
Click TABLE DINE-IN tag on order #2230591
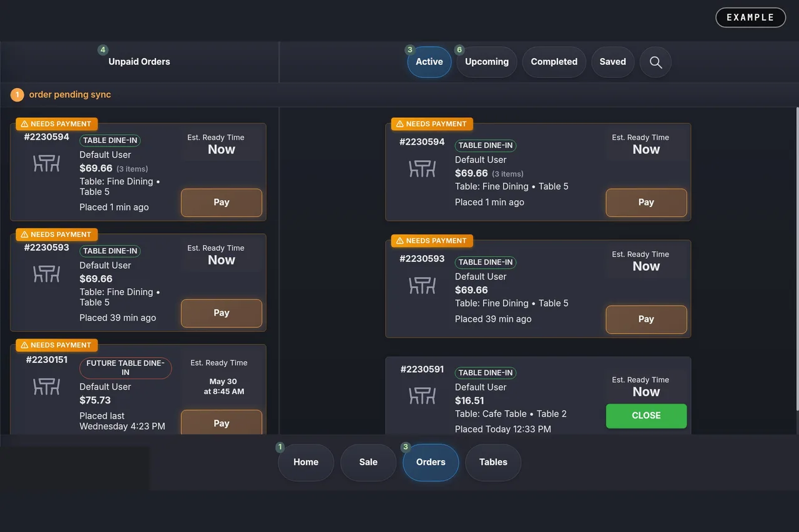(486, 373)
